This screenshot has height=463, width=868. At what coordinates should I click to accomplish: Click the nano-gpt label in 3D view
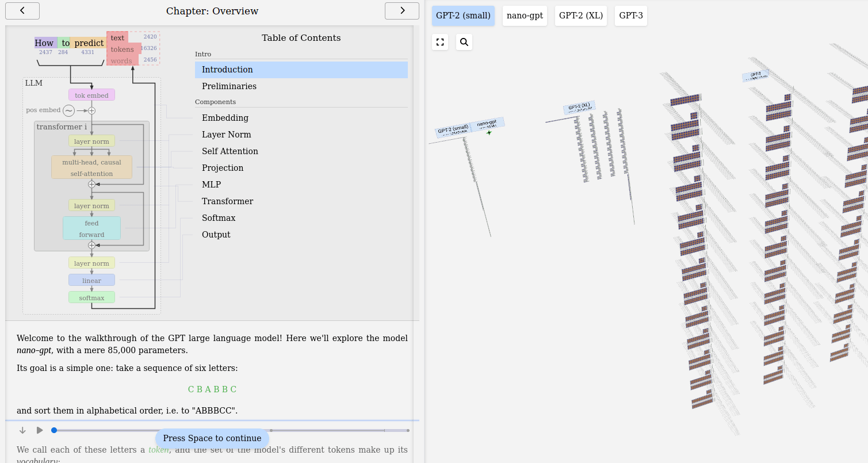(487, 124)
